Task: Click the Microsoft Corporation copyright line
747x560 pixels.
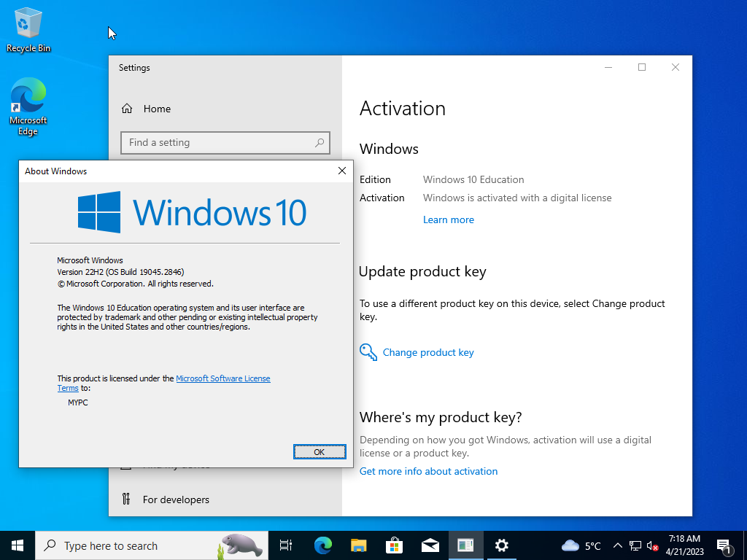Action: tap(135, 284)
